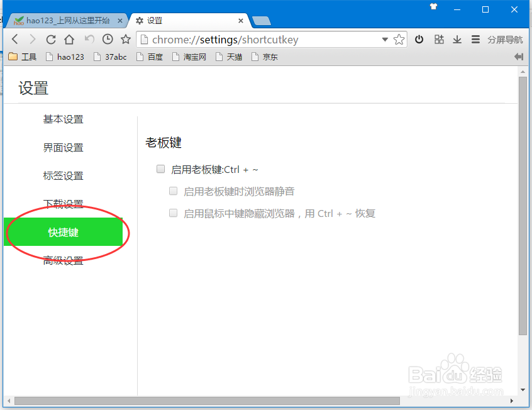Open favorites star icon in toolbar

pos(126,39)
